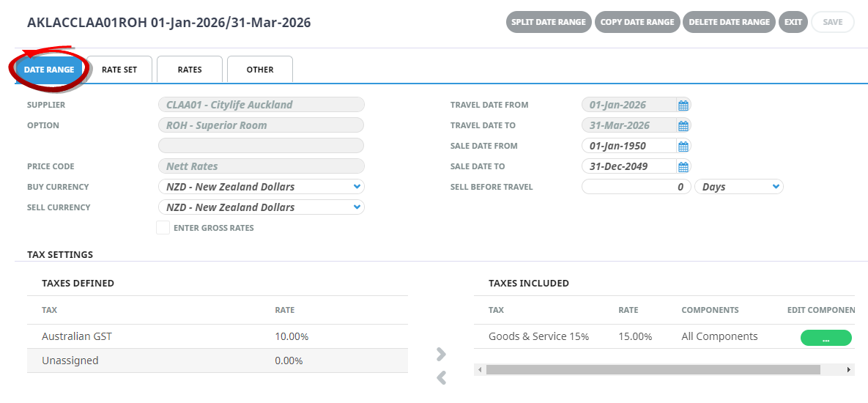Click the Exit button
The image size is (868, 403).
pyautogui.click(x=793, y=22)
